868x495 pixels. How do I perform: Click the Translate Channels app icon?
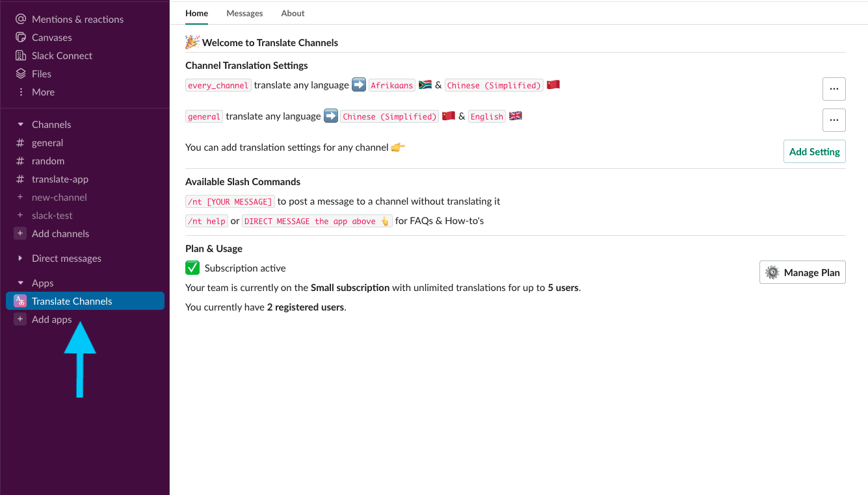pos(20,301)
